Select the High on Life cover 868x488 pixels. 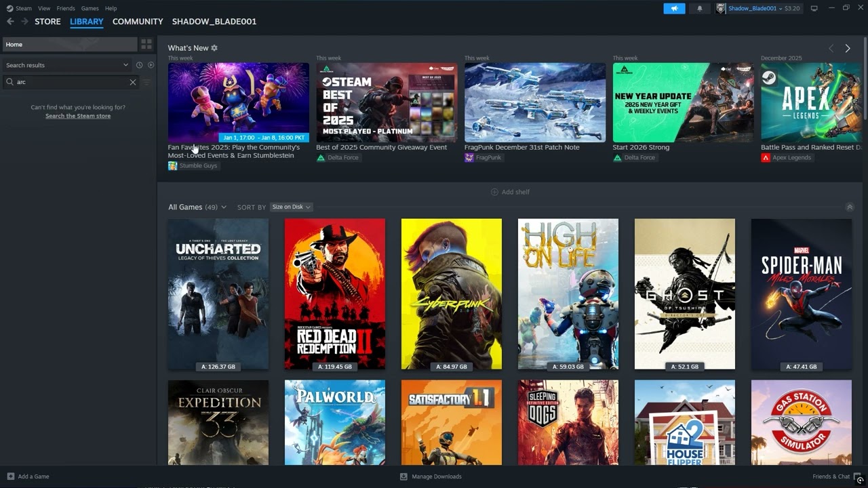click(568, 294)
